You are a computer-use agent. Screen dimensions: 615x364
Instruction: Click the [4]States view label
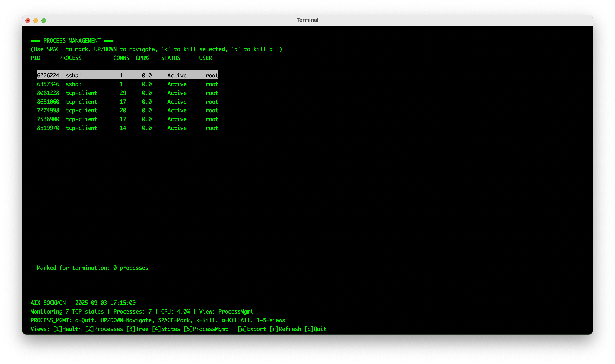pos(166,329)
